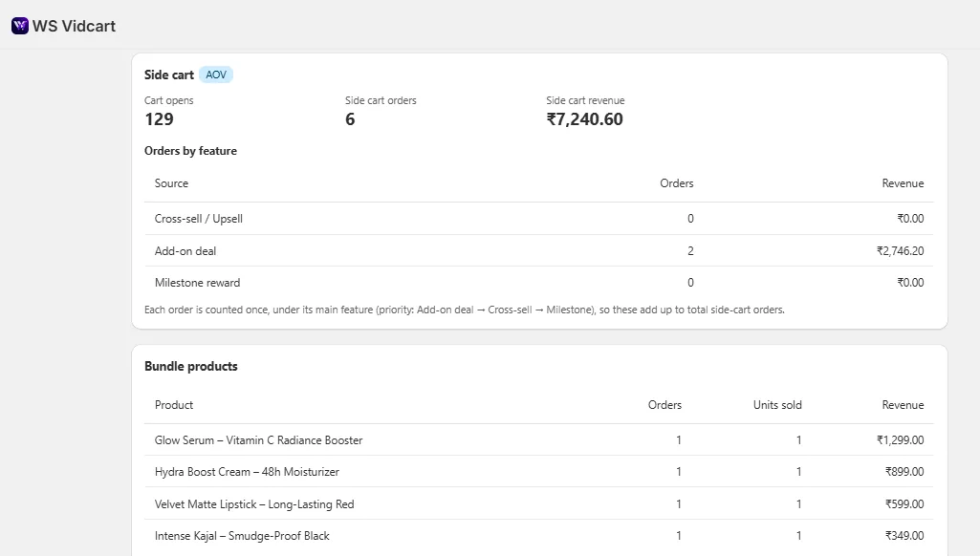Click the Cross-sell / Upsell revenue ₹0.00
This screenshot has height=556, width=980.
tap(910, 219)
